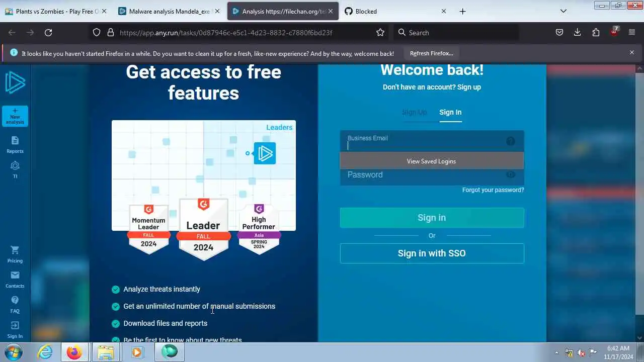Open the list all tabs dropdown
The width and height of the screenshot is (644, 362).
pyautogui.click(x=563, y=11)
